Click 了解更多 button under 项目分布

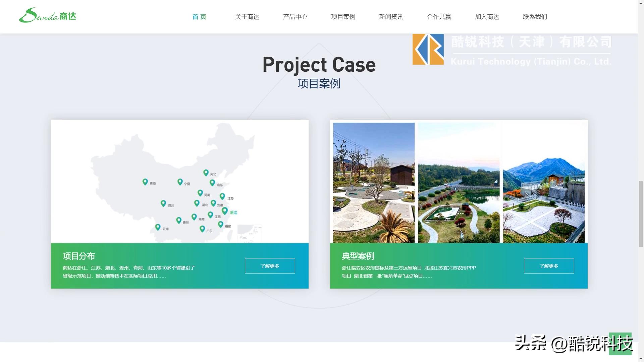pyautogui.click(x=270, y=266)
